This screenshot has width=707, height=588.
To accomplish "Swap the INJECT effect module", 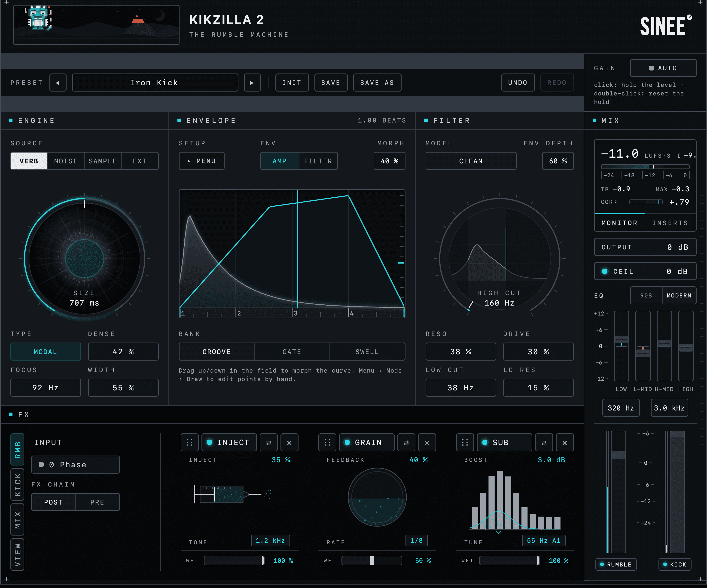I will coord(269,443).
